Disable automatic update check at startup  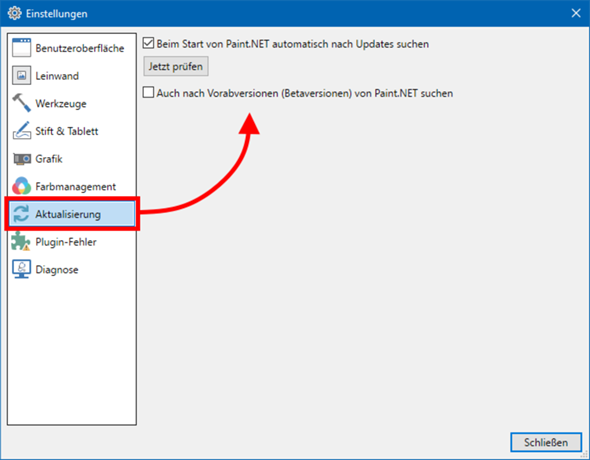coord(148,43)
